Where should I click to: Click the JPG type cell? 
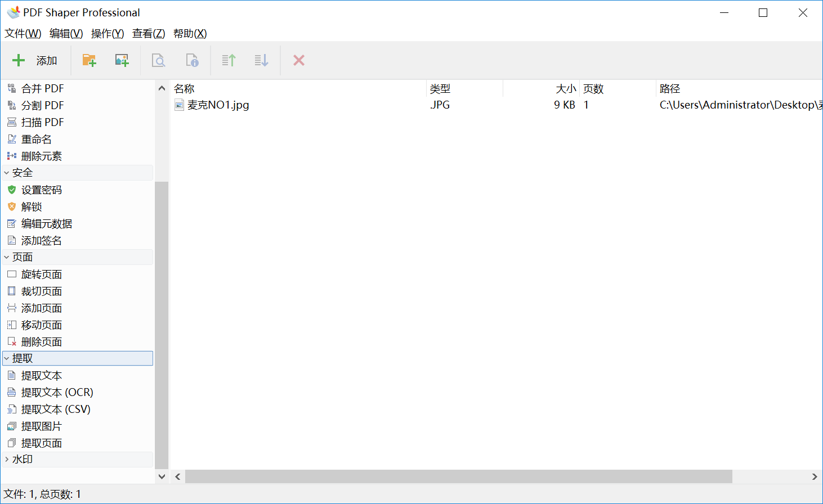pos(440,105)
